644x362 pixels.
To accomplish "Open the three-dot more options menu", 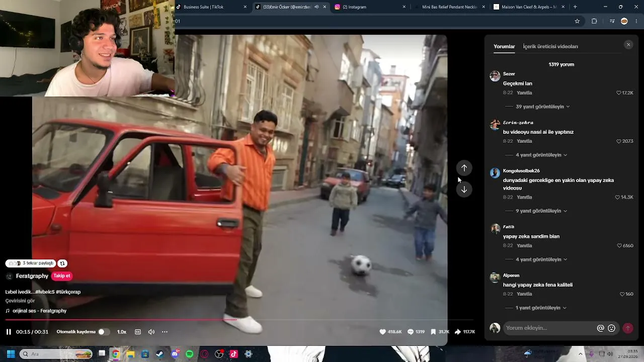I will (x=165, y=332).
